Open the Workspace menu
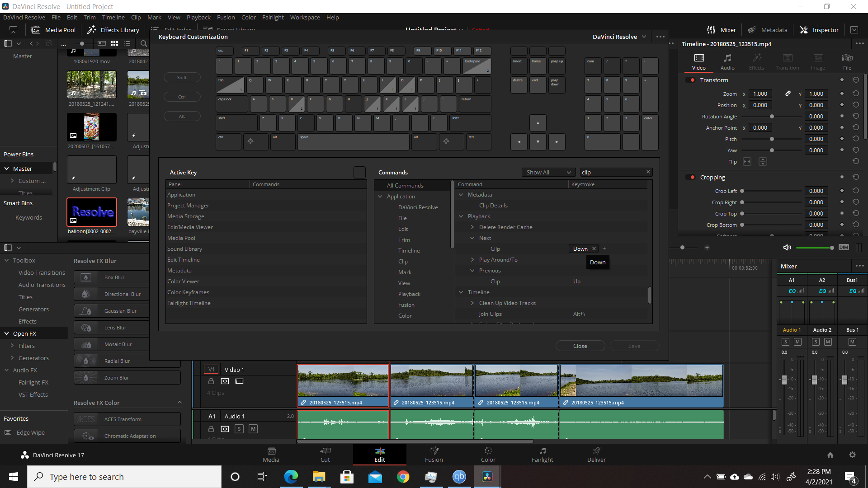 tap(305, 17)
